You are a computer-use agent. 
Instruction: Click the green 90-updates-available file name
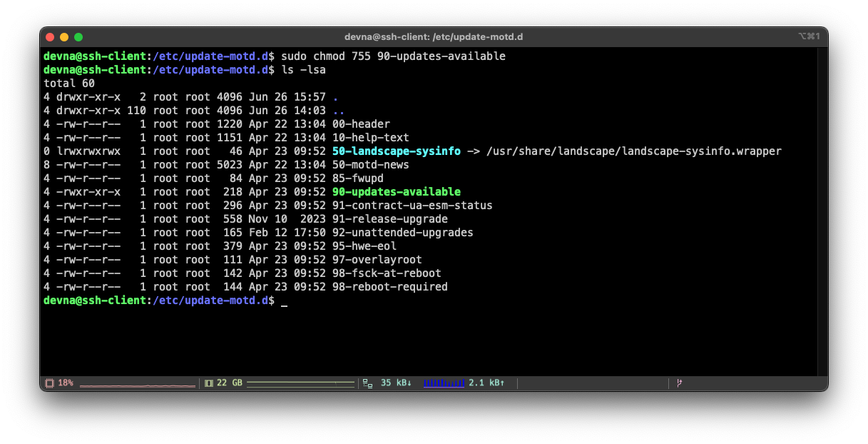pos(397,192)
